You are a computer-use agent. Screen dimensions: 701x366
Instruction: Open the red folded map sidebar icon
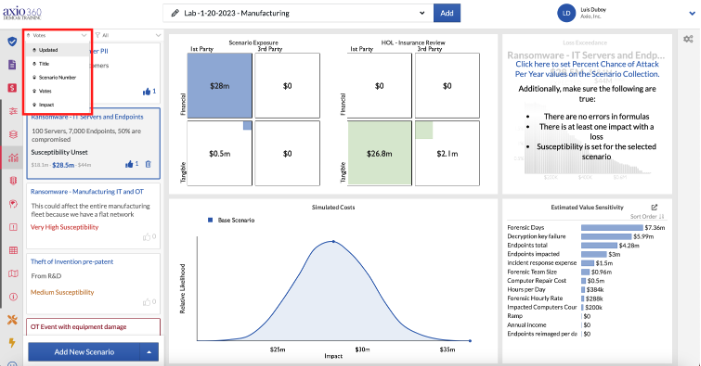tap(13, 273)
